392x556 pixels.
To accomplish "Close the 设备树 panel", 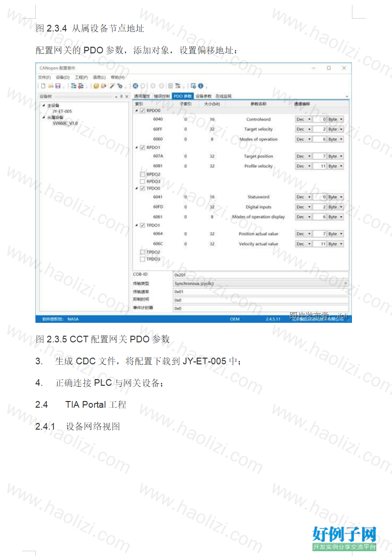I will [127, 96].
